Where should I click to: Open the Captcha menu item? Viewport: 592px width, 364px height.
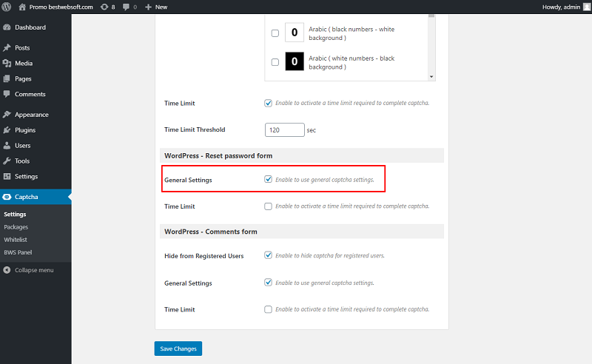coord(36,197)
